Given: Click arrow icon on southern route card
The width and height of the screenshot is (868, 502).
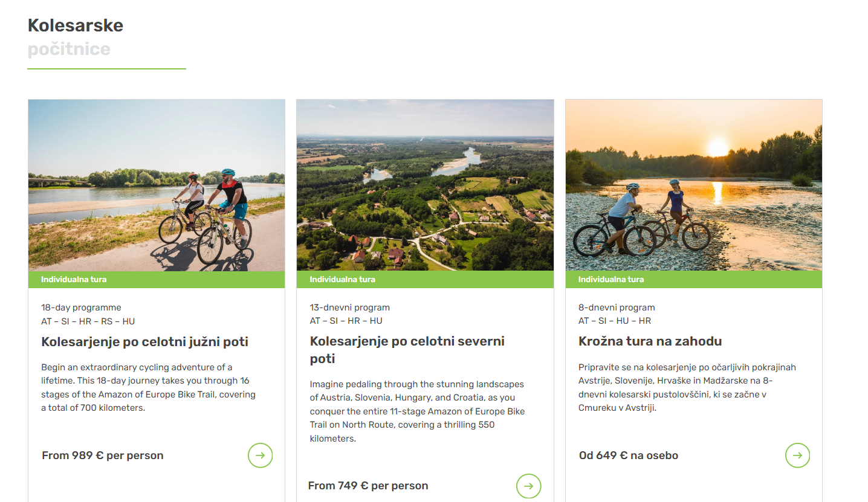Looking at the screenshot, I should tap(260, 455).
